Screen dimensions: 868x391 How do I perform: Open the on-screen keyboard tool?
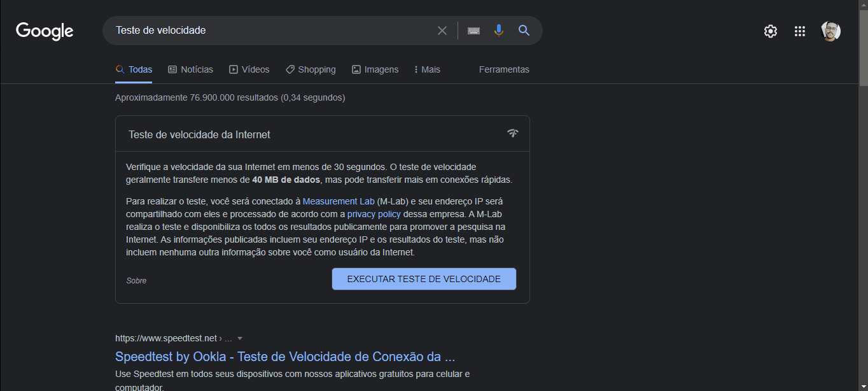tap(473, 31)
